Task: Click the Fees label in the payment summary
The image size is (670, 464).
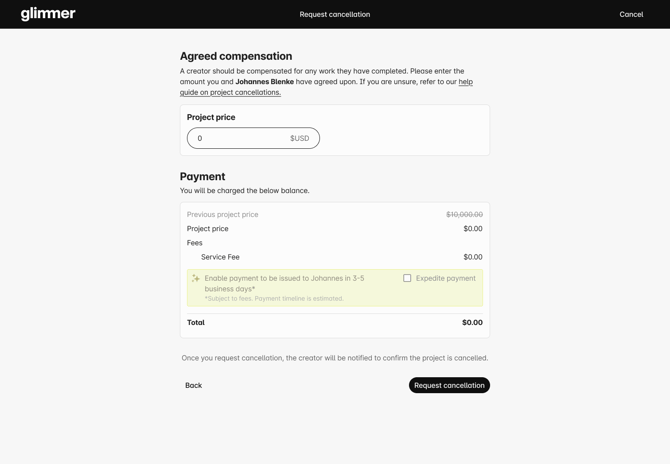Action: [194, 243]
